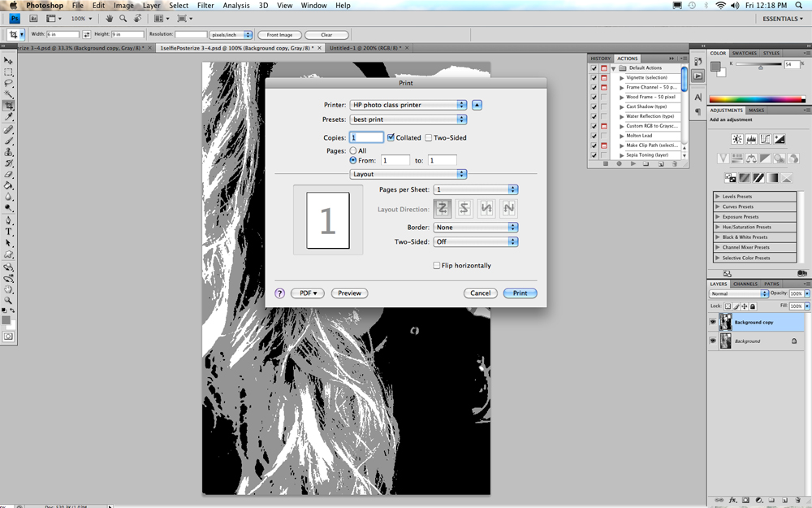Image resolution: width=812 pixels, height=508 pixels.
Task: Click the Print button
Action: (520, 293)
